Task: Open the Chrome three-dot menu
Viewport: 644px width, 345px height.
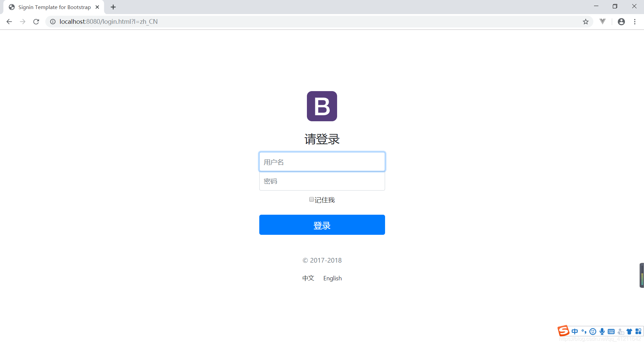Action: coord(635,22)
